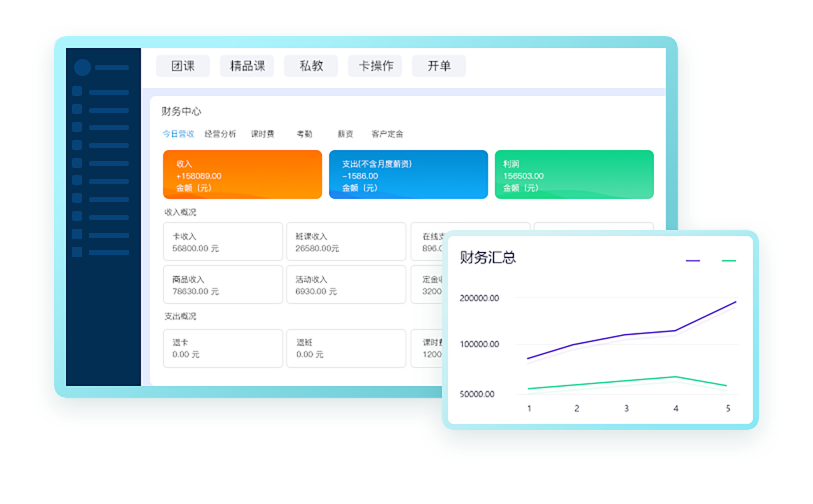Screen dimensions: 813x504
Task: Click the 156503.00 profit amount
Action: click(523, 176)
